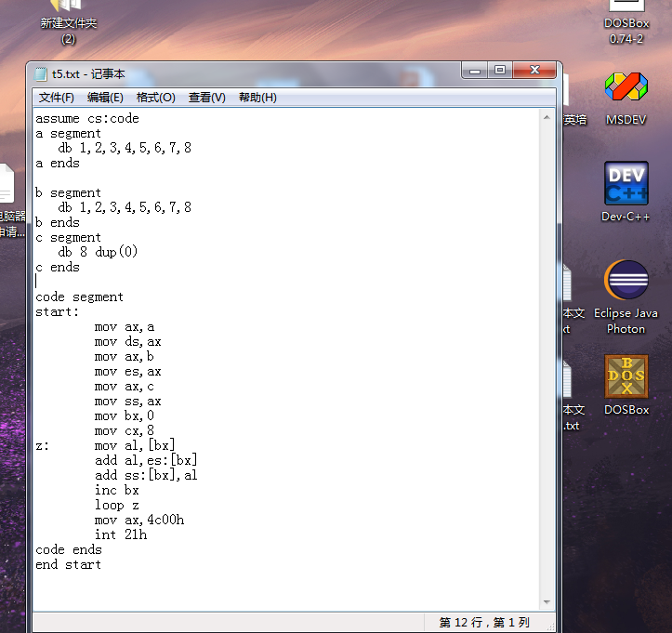The height and width of the screenshot is (633, 672).
Task: Click the resize grip in the status bar
Action: [551, 626]
